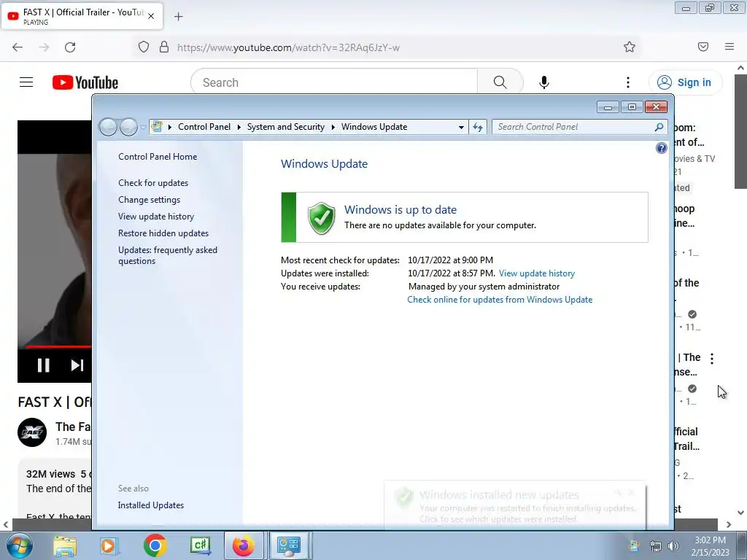Click Sign in on YouTube
The width and height of the screenshot is (747, 560).
click(685, 82)
